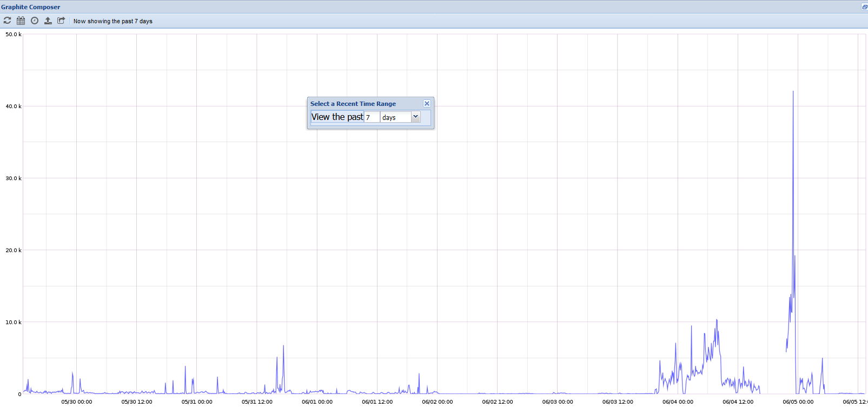Click the number field showing 7

pyautogui.click(x=372, y=117)
